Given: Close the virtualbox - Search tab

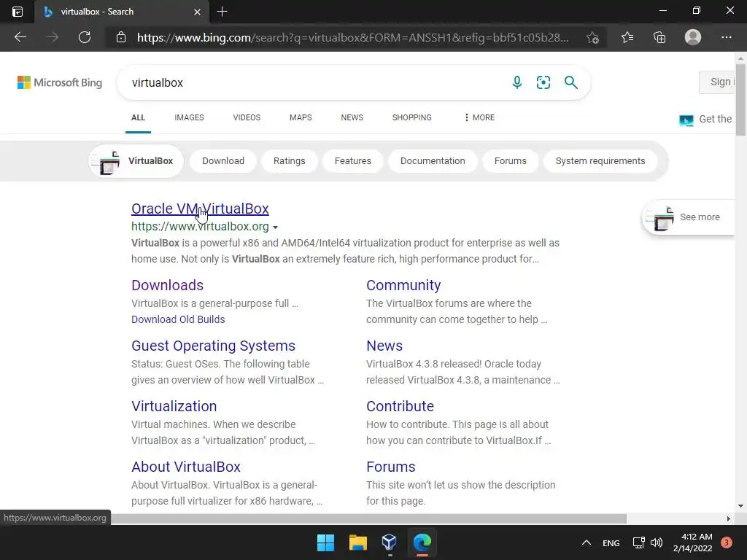Looking at the screenshot, I should [197, 12].
